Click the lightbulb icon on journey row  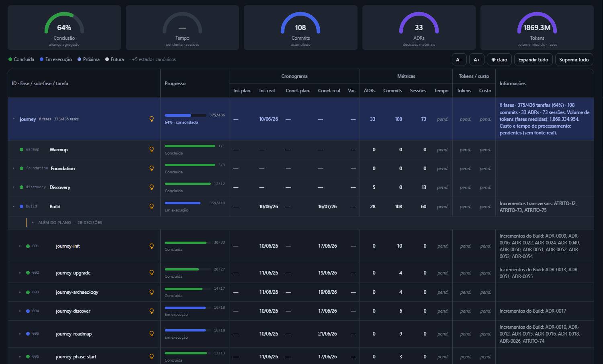[x=151, y=119]
